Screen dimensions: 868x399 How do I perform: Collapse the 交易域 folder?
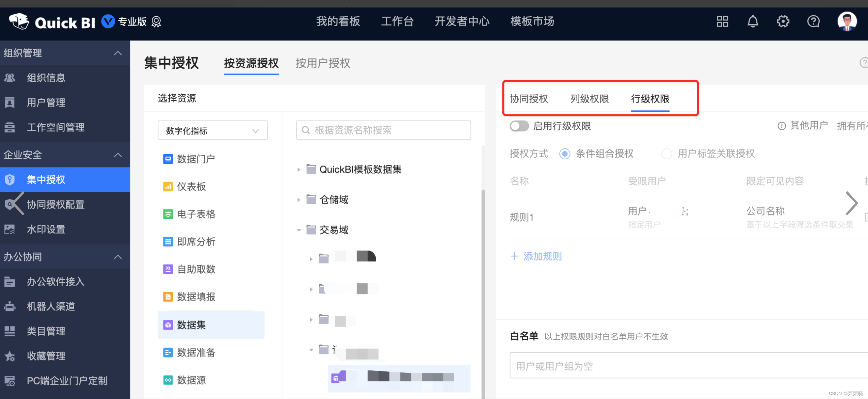(299, 230)
